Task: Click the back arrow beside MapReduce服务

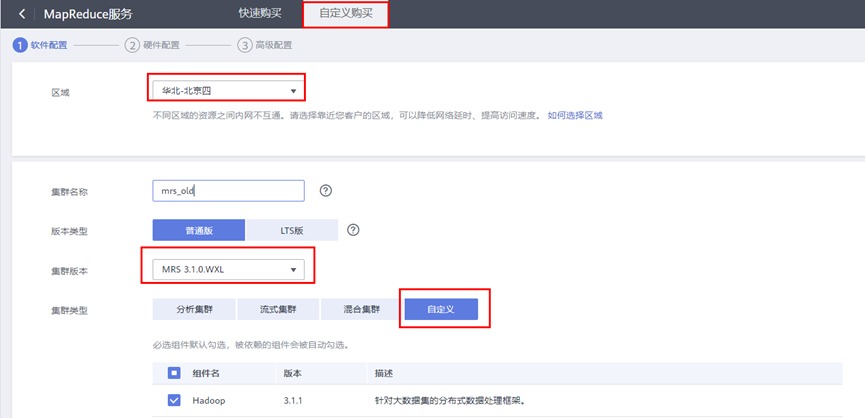Action: [22, 15]
